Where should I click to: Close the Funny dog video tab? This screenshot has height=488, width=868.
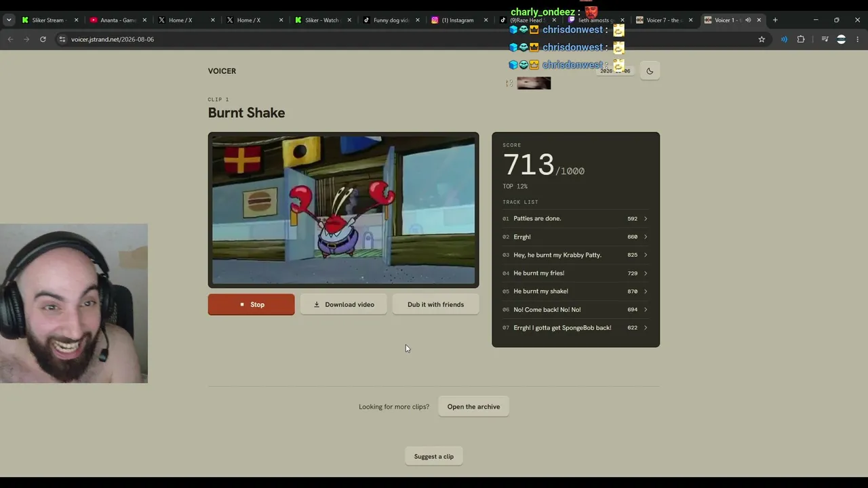[417, 20]
